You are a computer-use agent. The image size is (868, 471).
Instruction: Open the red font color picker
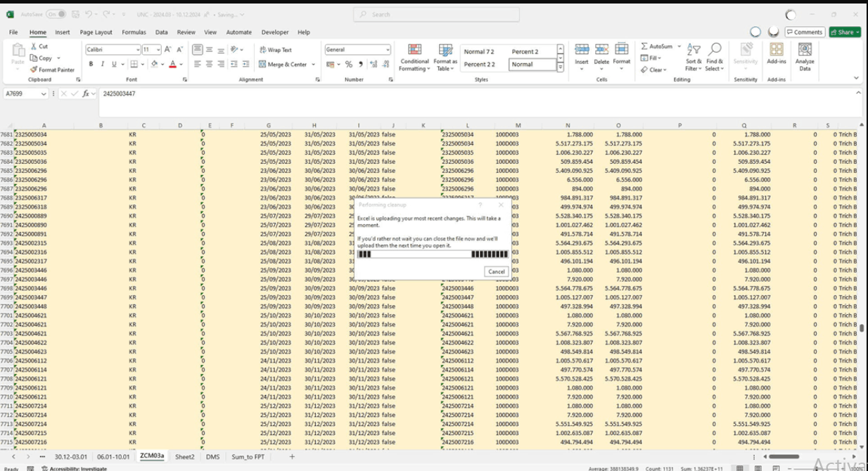[x=181, y=64]
